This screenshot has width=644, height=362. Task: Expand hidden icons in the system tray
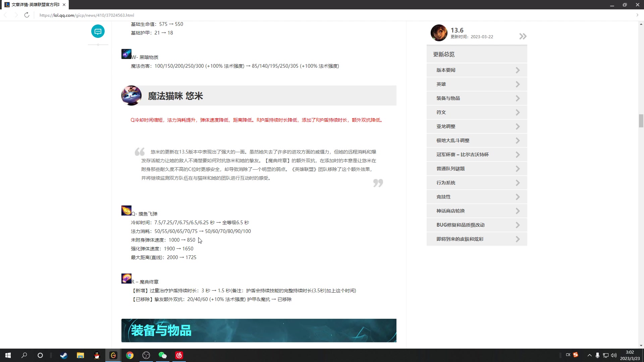[x=589, y=355]
